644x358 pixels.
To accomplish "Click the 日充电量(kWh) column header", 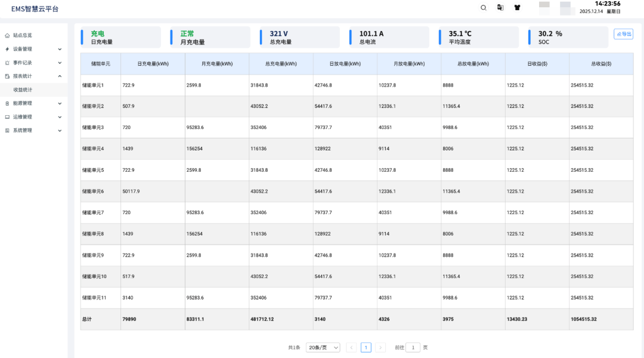I will 153,63.
